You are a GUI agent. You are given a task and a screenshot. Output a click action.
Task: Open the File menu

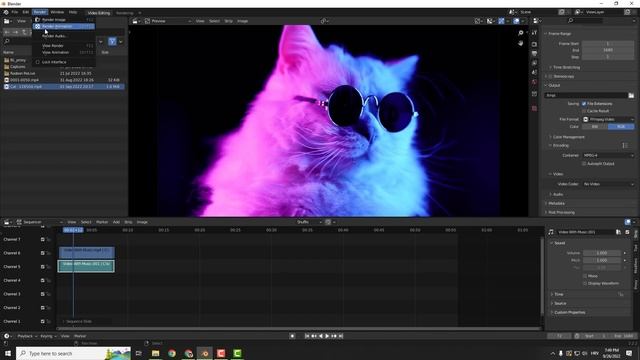15,12
